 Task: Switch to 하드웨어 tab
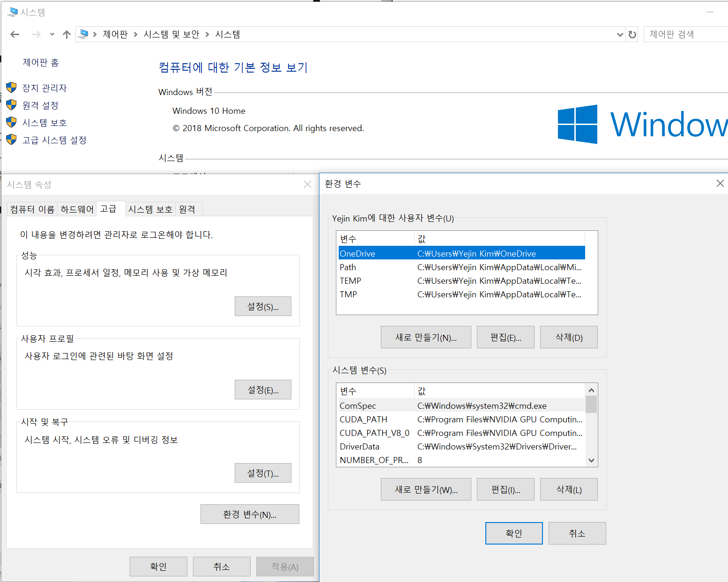pyautogui.click(x=77, y=209)
